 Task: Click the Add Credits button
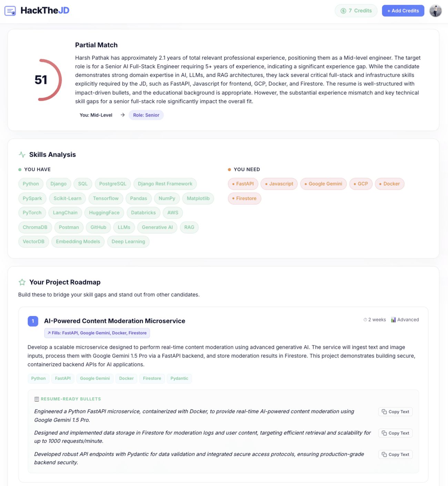(x=403, y=11)
